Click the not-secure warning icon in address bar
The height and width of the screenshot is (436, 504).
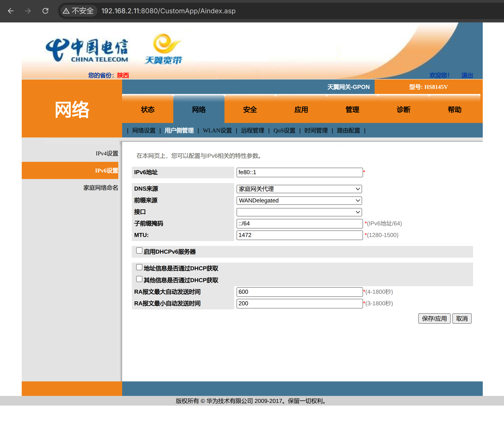click(x=66, y=11)
